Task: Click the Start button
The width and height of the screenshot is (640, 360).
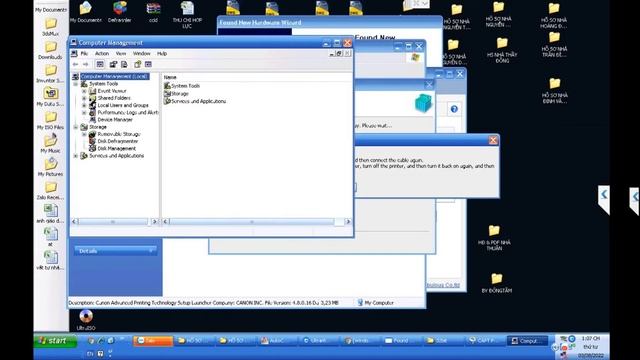Action: [55, 340]
